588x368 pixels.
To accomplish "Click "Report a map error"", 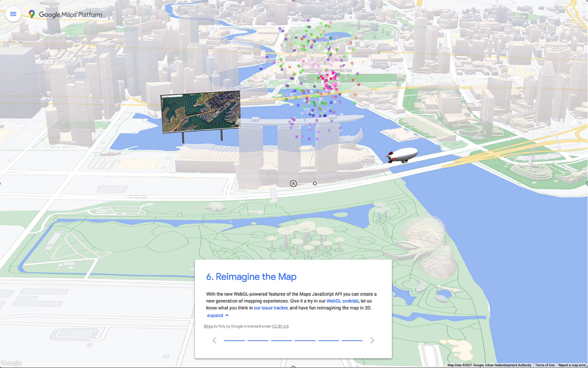I will pos(572,365).
